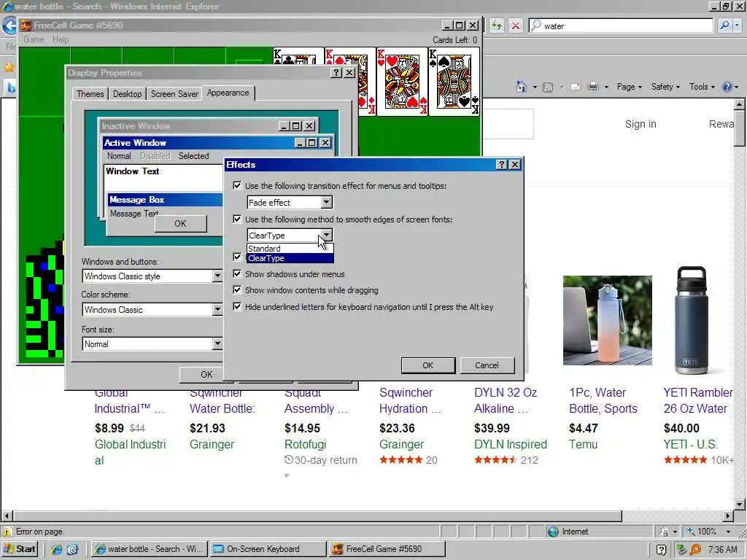This screenshot has width=747, height=560.
Task: Click the Effects dialog help question button
Action: click(x=501, y=164)
